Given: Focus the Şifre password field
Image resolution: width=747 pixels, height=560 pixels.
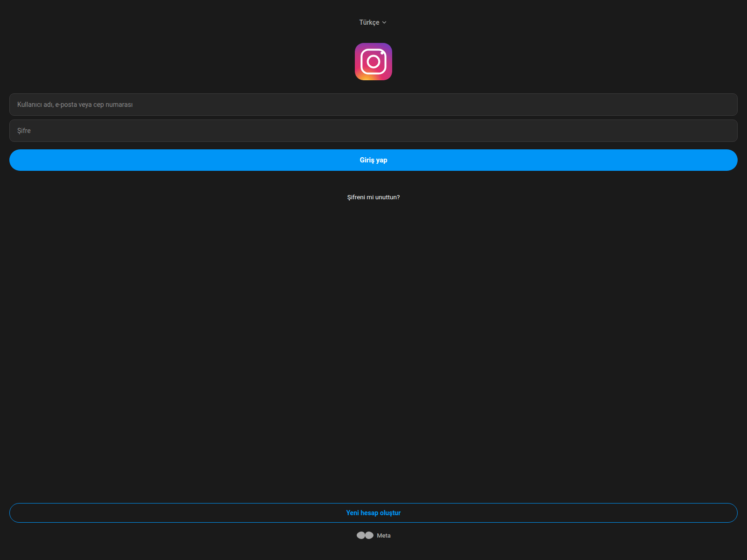Looking at the screenshot, I should [x=373, y=131].
